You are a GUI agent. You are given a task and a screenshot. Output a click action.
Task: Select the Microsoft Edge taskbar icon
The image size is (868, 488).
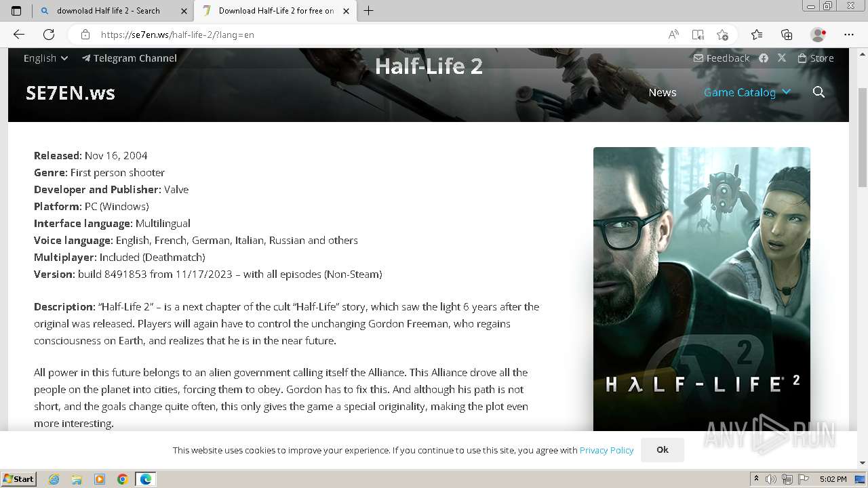pos(146,479)
